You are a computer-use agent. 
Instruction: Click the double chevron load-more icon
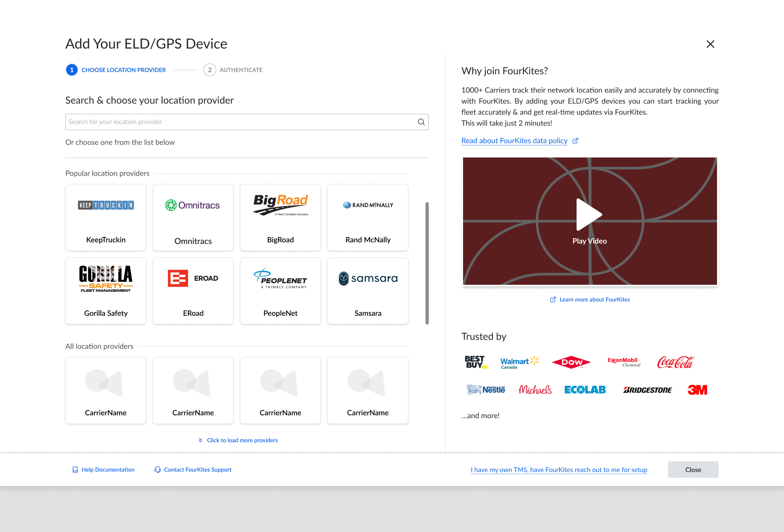click(200, 440)
